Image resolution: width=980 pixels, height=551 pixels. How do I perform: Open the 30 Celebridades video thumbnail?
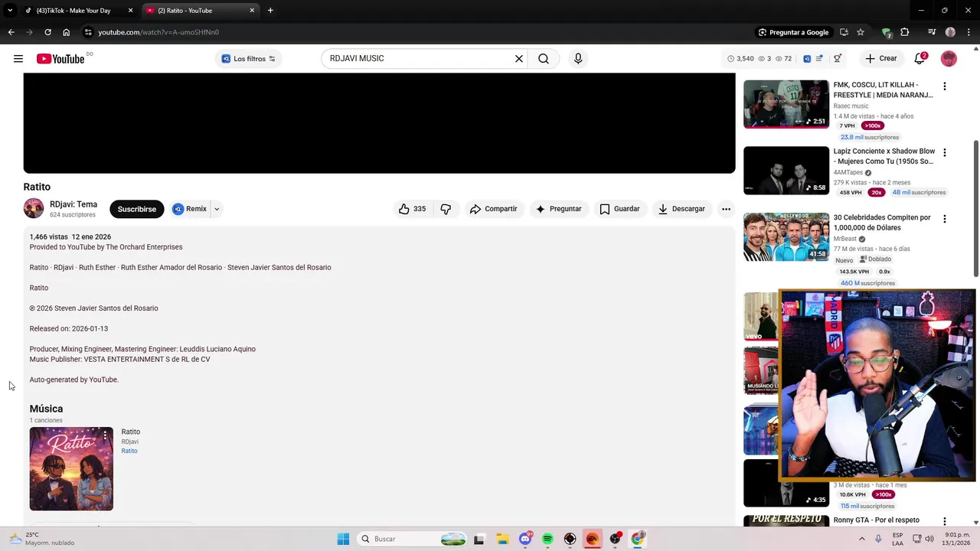(x=786, y=236)
